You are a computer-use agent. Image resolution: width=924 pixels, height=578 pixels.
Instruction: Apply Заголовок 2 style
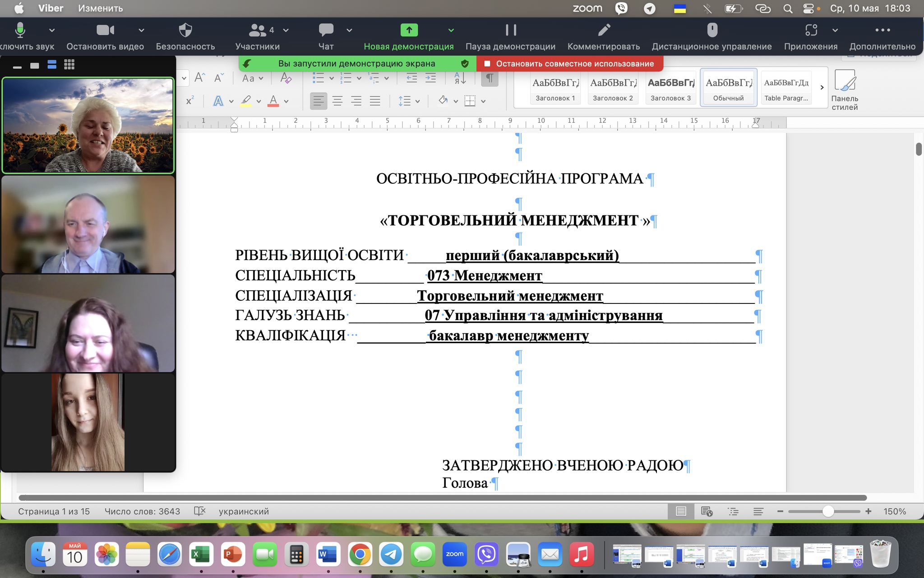(613, 88)
